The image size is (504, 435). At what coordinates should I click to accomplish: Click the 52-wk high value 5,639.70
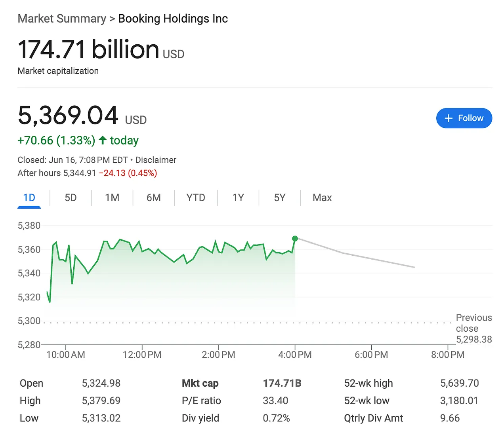pyautogui.click(x=460, y=383)
